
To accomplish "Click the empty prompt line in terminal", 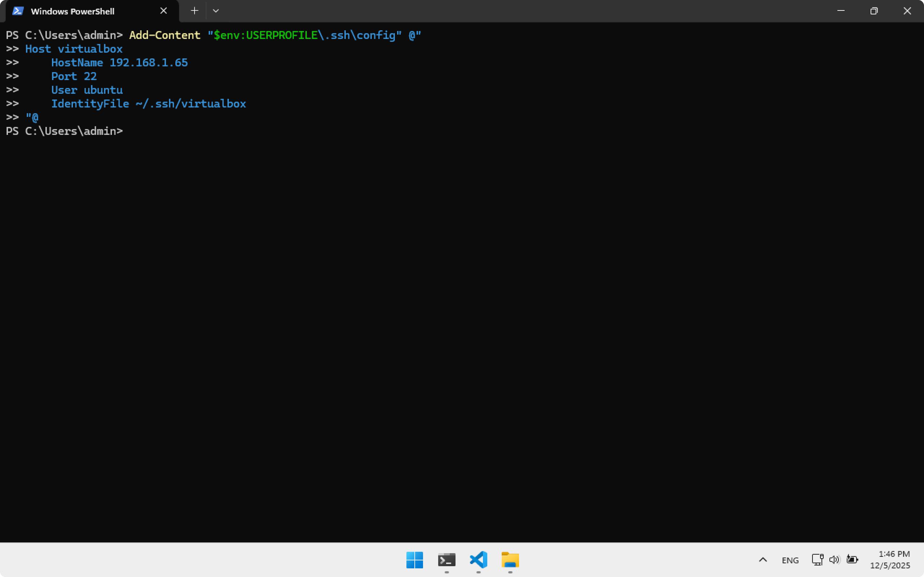I will click(229, 131).
